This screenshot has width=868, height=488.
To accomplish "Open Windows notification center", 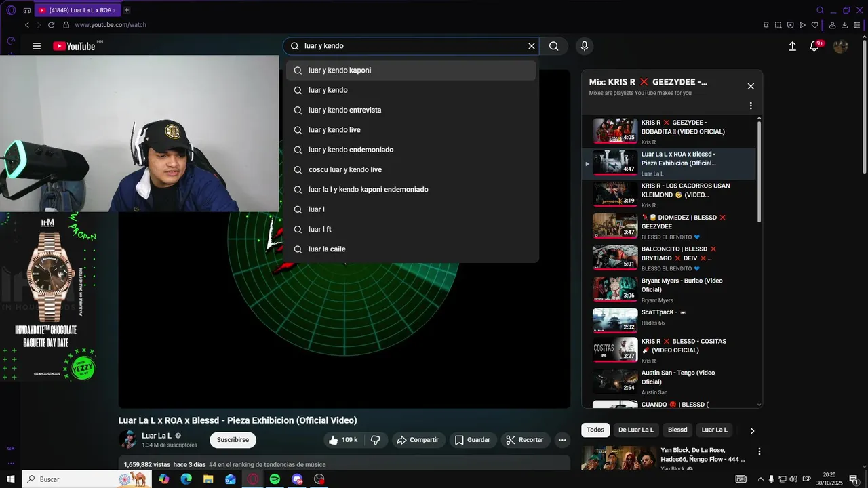I will click(854, 479).
